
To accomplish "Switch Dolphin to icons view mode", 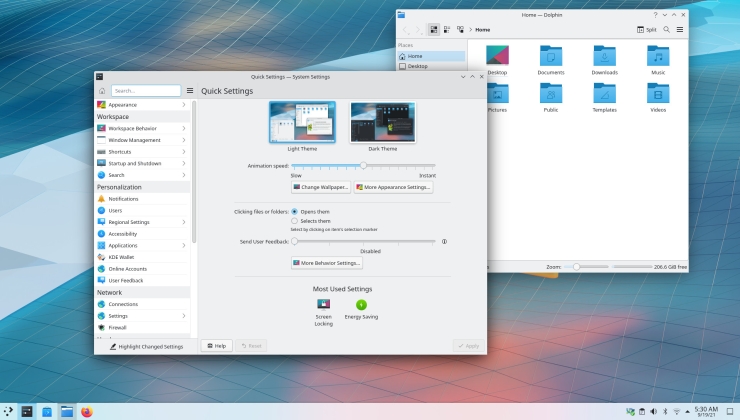I will (433, 30).
